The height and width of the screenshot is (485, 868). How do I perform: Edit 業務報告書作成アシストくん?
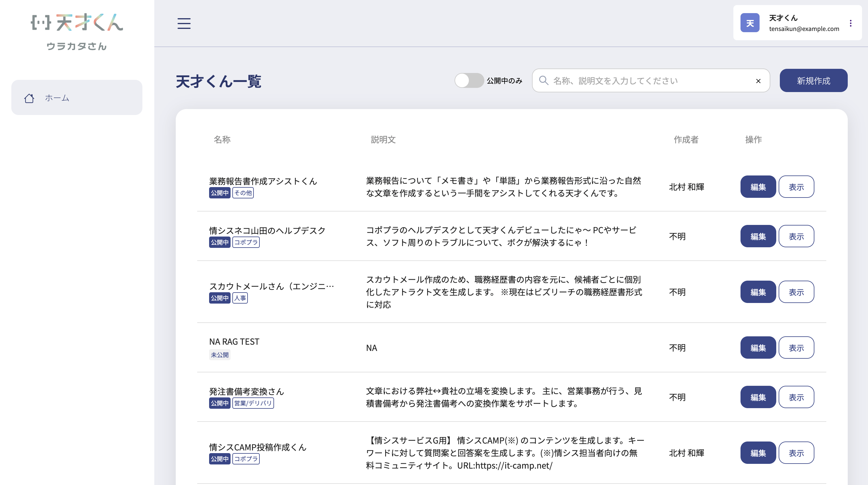pos(758,187)
